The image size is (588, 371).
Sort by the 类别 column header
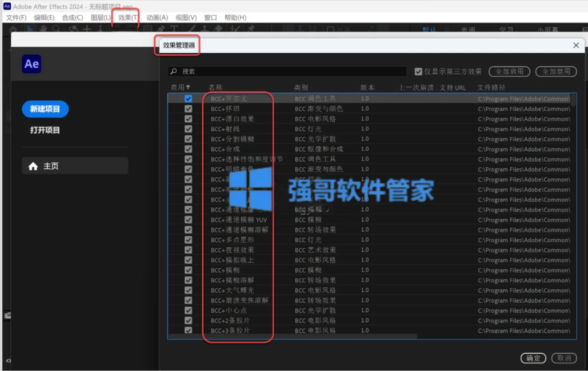[x=301, y=87]
